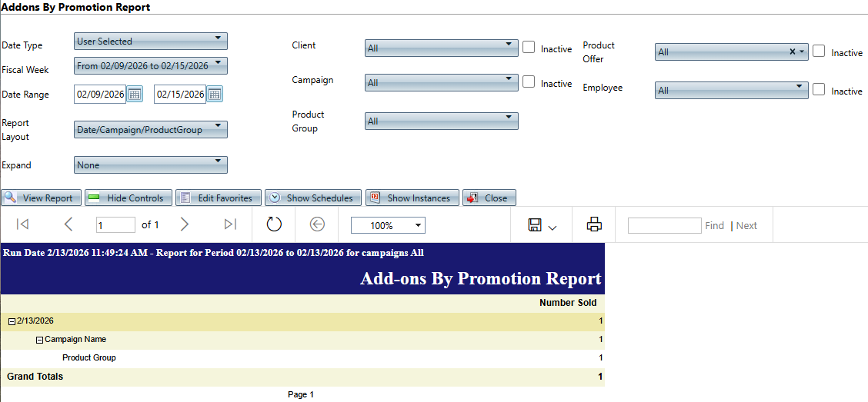Open calendar for end date
The width and height of the screenshot is (868, 402).
pyautogui.click(x=215, y=95)
